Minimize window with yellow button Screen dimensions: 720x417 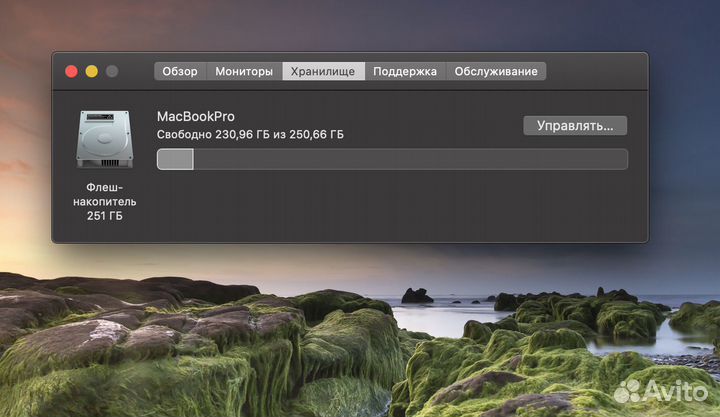pyautogui.click(x=91, y=71)
